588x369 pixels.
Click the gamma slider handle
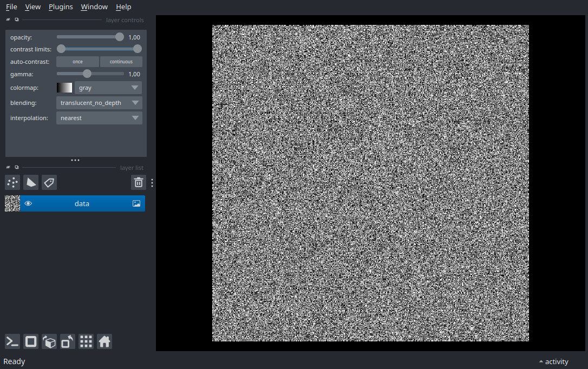87,74
